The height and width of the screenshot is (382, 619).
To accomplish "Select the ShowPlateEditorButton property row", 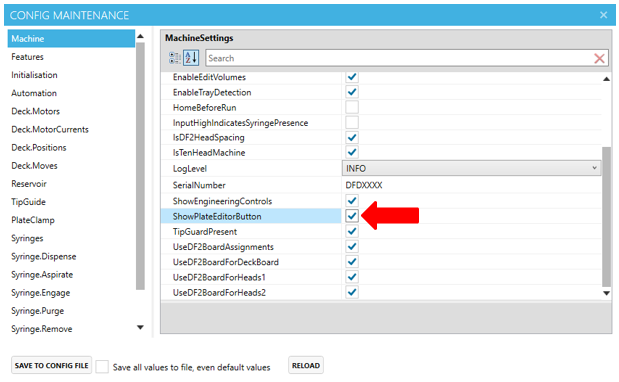I will pos(251,216).
